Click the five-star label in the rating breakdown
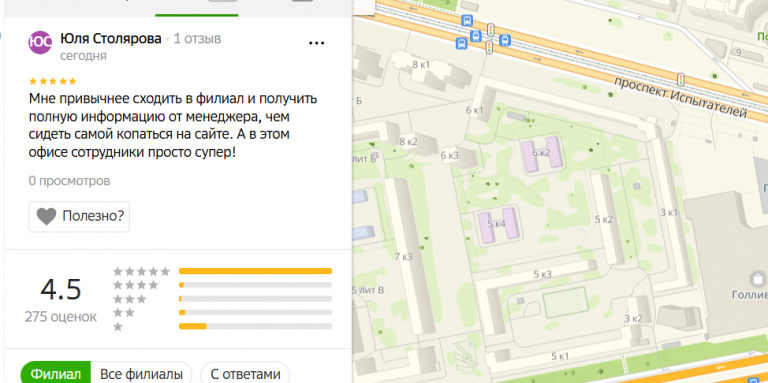The width and height of the screenshot is (768, 383). tap(141, 271)
